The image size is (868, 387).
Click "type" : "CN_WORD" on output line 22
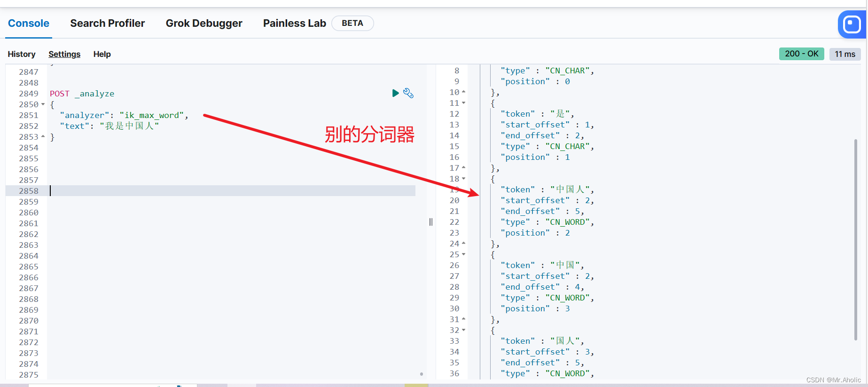point(547,222)
